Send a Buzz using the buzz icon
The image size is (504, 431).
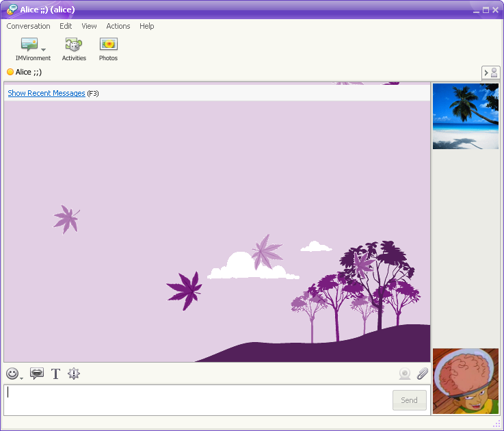pyautogui.click(x=74, y=374)
